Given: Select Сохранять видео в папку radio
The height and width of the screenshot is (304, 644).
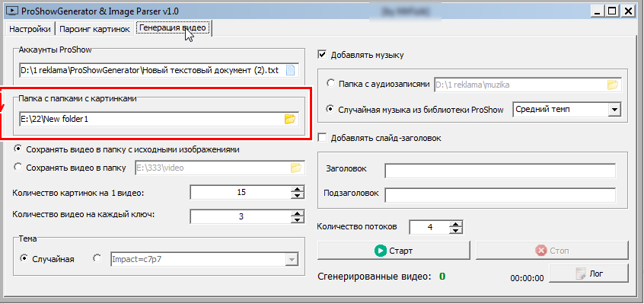Looking at the screenshot, I should [x=18, y=167].
